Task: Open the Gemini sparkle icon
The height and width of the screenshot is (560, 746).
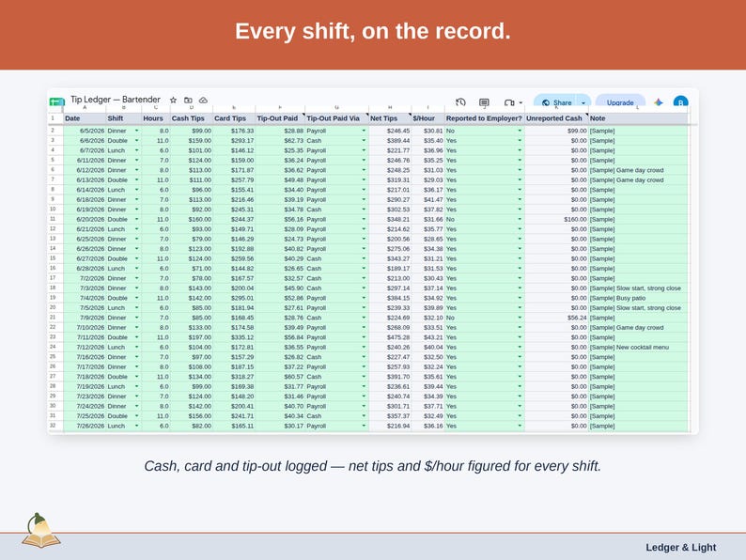Action: point(659,102)
